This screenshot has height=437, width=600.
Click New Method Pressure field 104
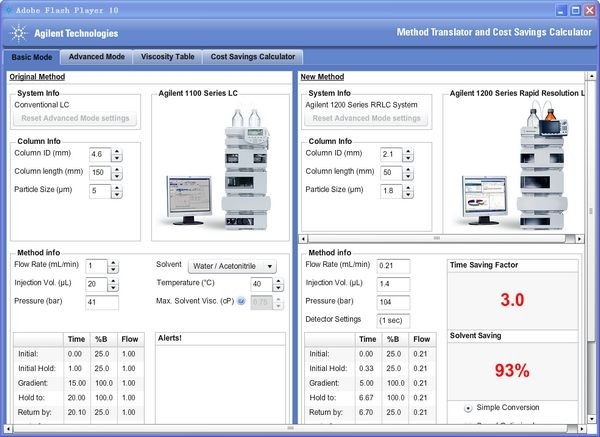pyautogui.click(x=393, y=302)
